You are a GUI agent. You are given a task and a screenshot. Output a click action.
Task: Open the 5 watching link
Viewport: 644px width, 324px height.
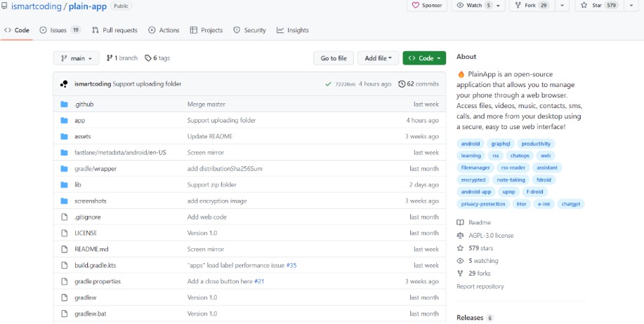point(478,261)
